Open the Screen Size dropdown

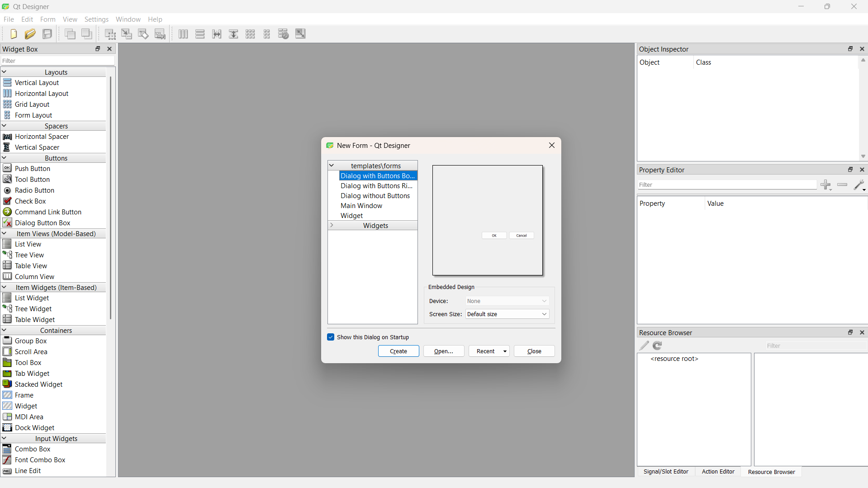(x=507, y=314)
